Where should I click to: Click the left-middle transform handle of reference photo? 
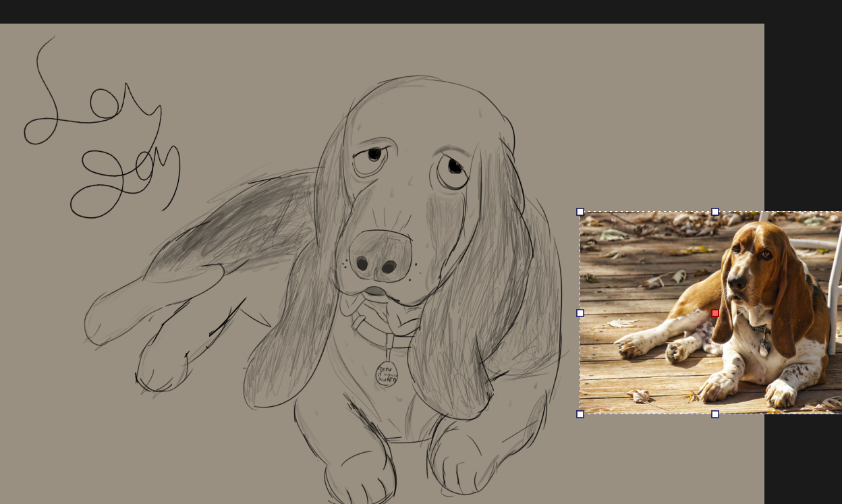tap(580, 313)
